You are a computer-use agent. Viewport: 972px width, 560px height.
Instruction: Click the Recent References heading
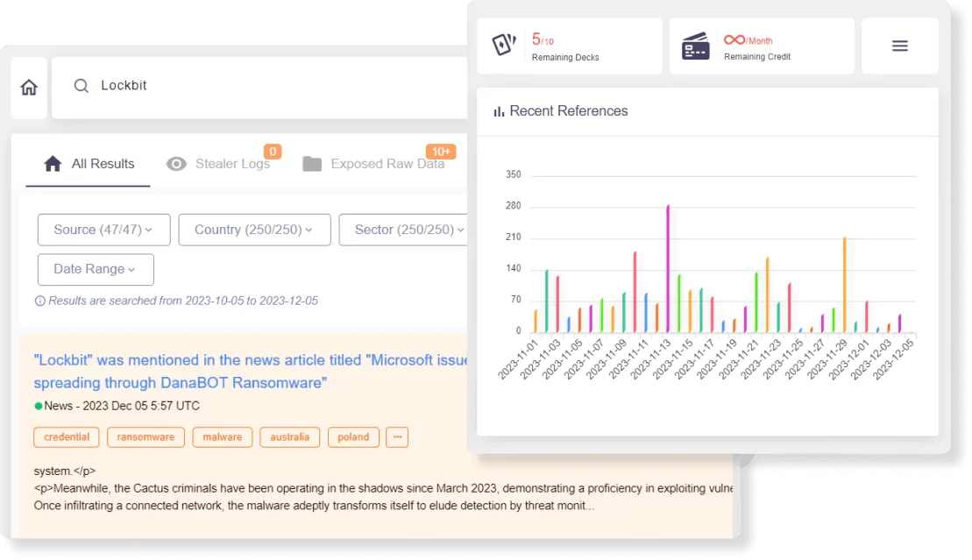(569, 111)
